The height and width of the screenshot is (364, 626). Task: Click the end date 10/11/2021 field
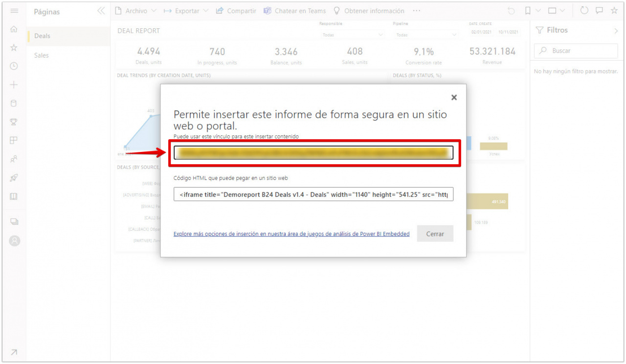click(x=508, y=32)
